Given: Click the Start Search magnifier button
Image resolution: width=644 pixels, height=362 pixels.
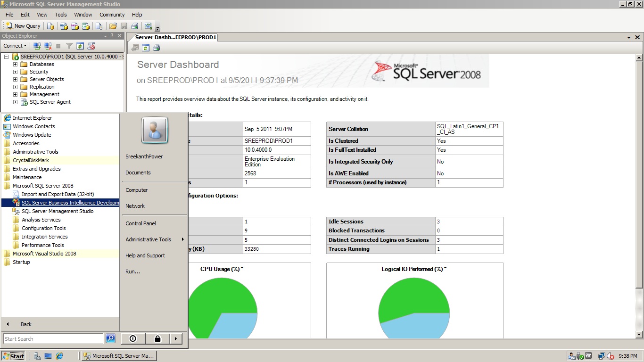Looking at the screenshot, I should pos(110,338).
